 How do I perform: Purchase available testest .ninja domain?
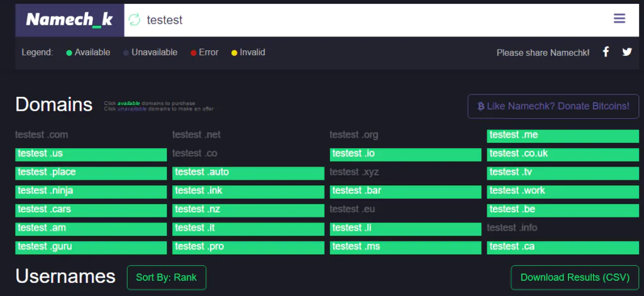pos(91,192)
